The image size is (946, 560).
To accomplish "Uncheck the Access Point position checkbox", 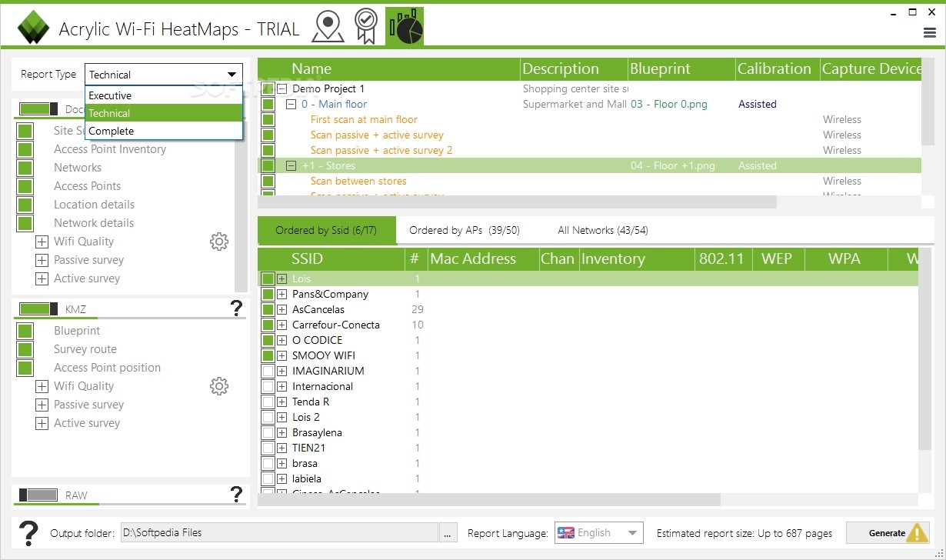I will coord(25,368).
